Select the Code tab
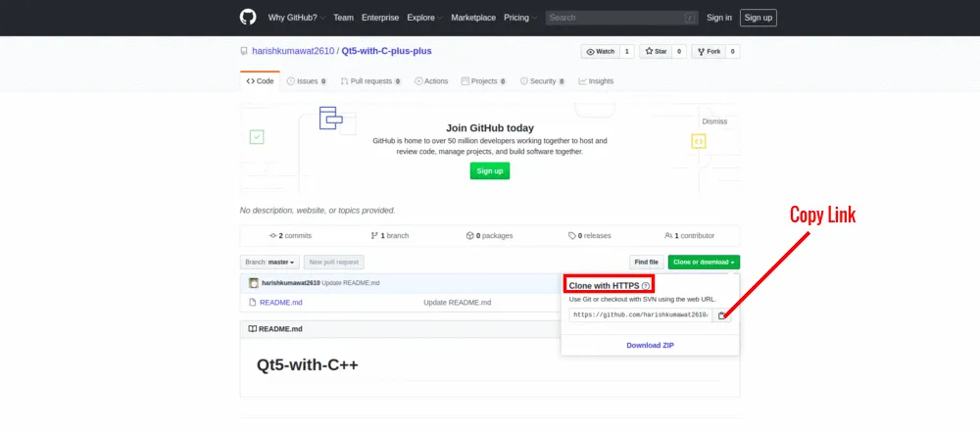Image resolution: width=980 pixels, height=432 pixels. point(260,81)
